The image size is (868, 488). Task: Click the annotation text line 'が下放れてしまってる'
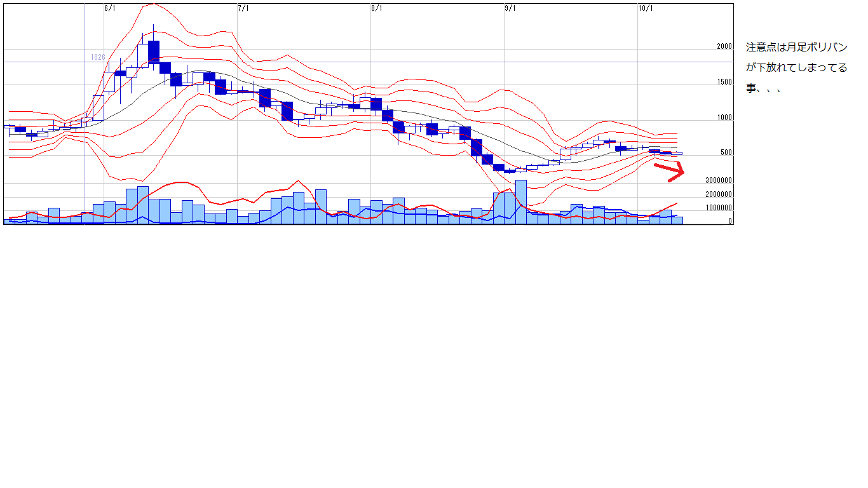797,68
